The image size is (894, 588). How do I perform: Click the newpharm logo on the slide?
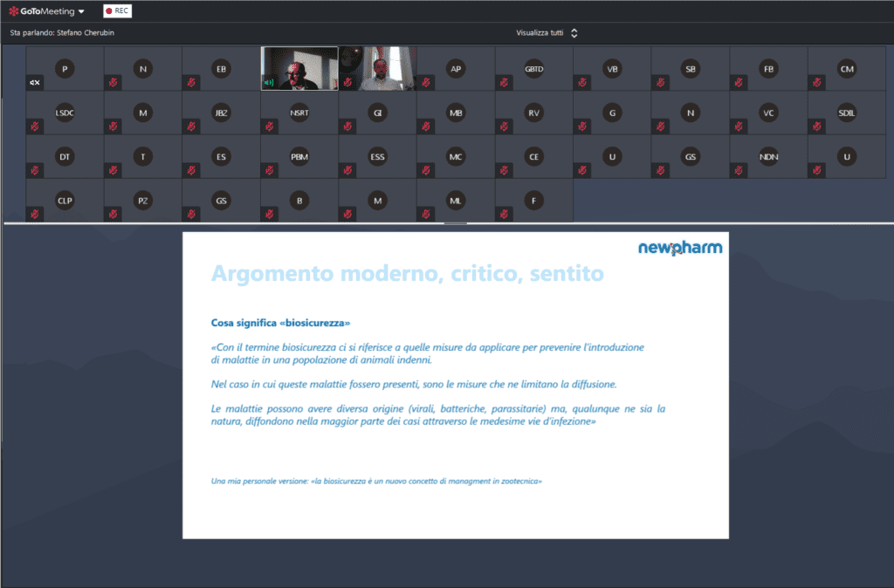coord(680,248)
